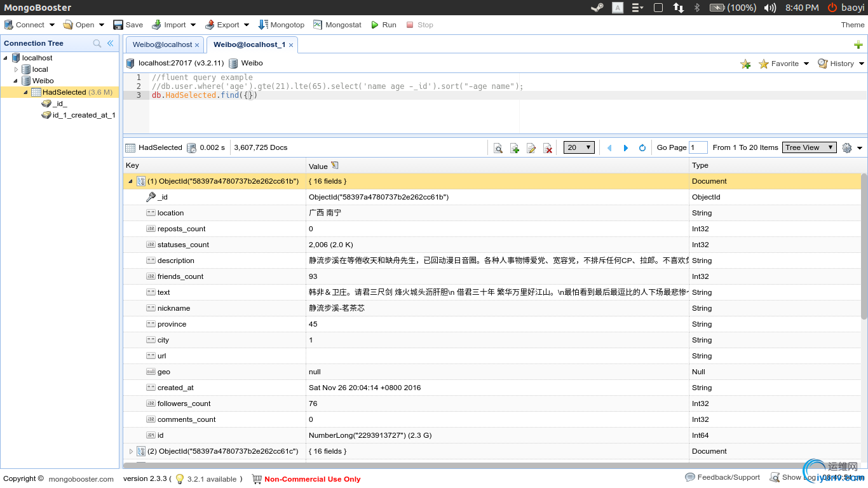Select the location field row
Viewport: 868px width, 488px height.
492,213
